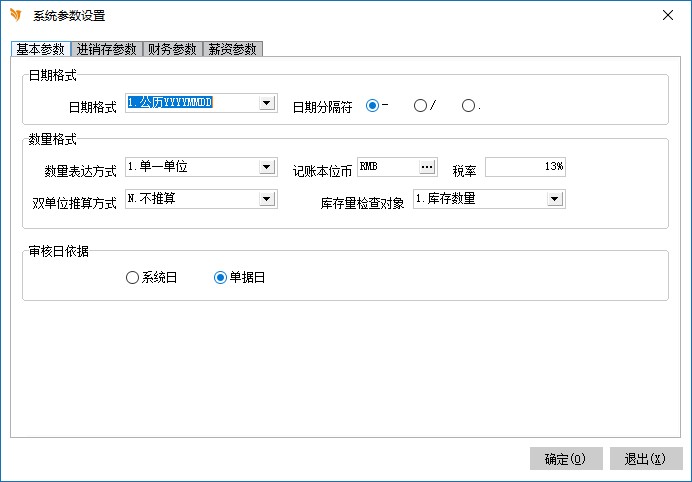This screenshot has height=482, width=692.
Task: Close the system parameter settings window
Action: click(668, 15)
